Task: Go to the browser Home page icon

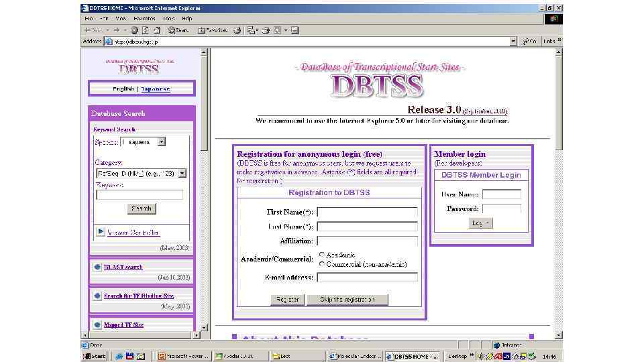Action: tap(157, 30)
